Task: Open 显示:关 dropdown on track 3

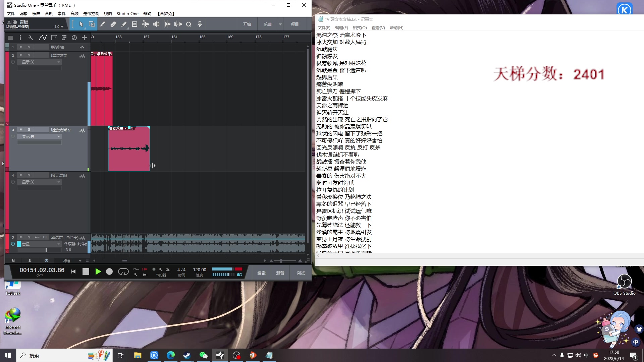Action: coord(39,136)
